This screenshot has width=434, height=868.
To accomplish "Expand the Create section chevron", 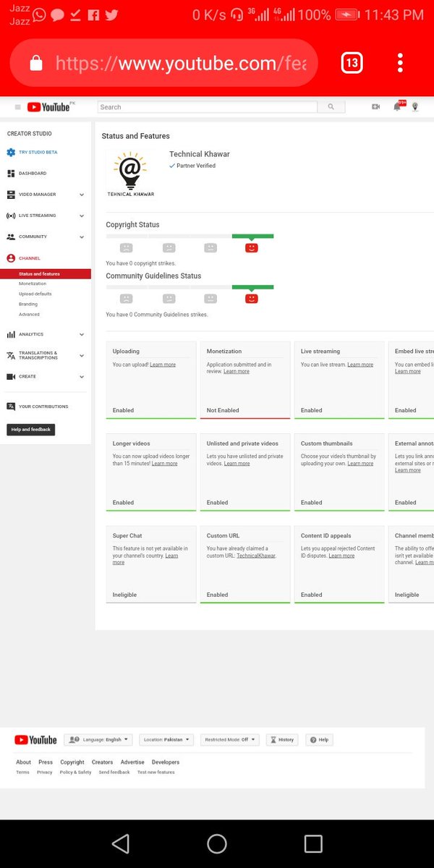I will pyautogui.click(x=82, y=377).
